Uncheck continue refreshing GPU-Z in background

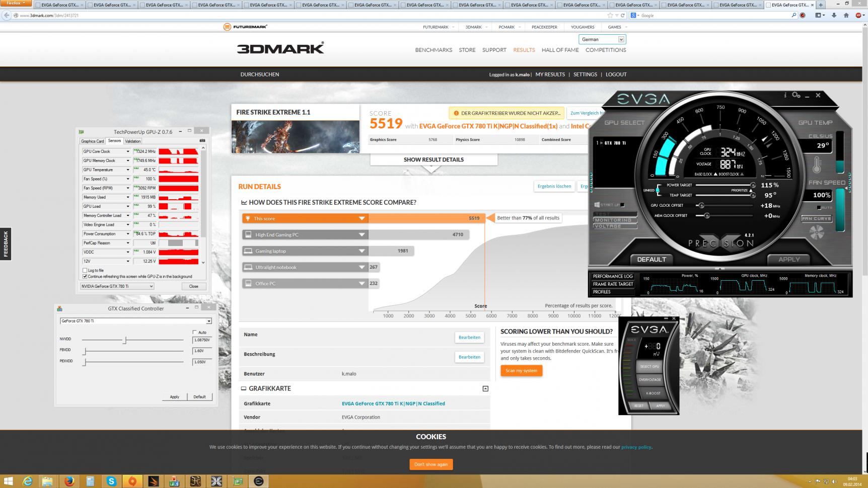tap(85, 277)
